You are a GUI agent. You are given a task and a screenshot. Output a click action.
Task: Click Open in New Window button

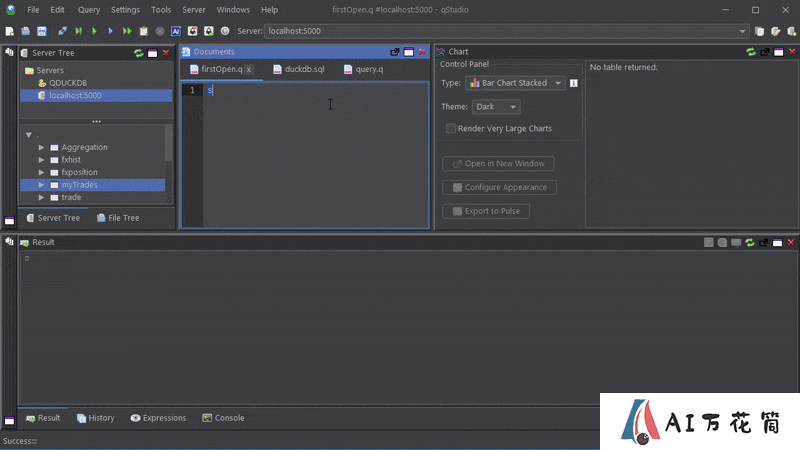(x=498, y=164)
